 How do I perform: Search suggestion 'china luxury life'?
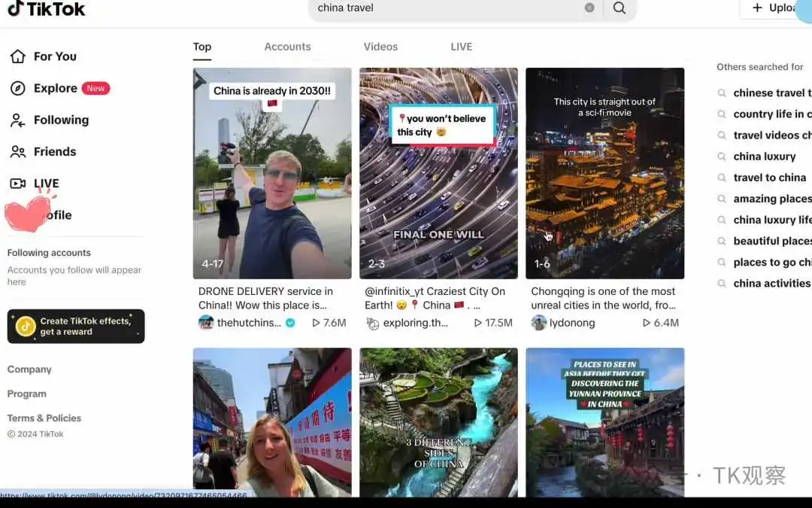pyautogui.click(x=772, y=221)
